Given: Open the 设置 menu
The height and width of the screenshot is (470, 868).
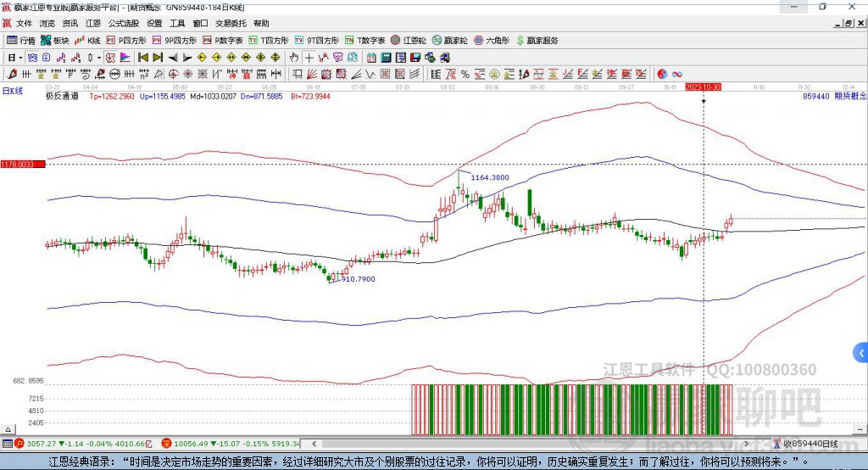Looking at the screenshot, I should point(154,23).
